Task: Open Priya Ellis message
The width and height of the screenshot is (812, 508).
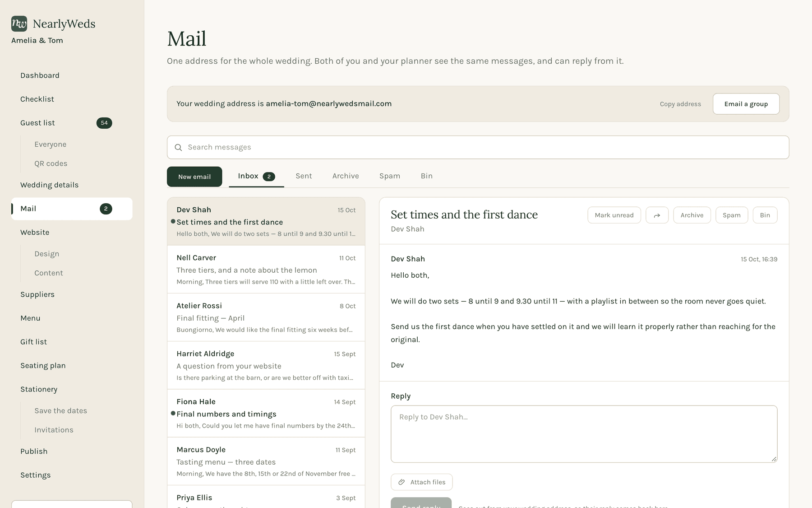Action: click(266, 497)
